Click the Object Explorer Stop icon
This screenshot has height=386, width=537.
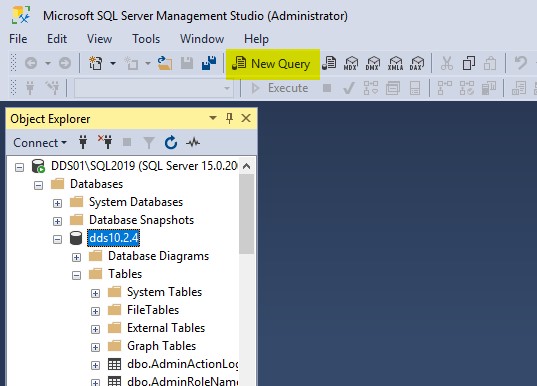(x=127, y=142)
